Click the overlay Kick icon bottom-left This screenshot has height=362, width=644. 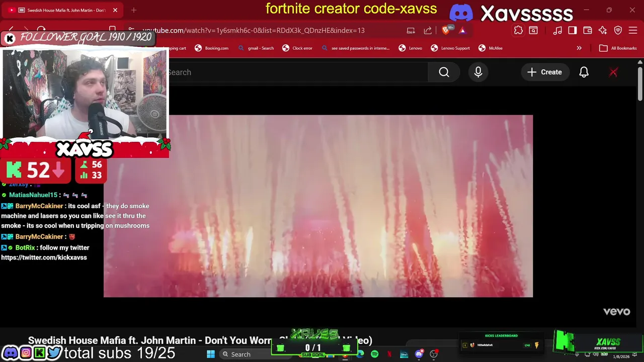click(x=39, y=353)
